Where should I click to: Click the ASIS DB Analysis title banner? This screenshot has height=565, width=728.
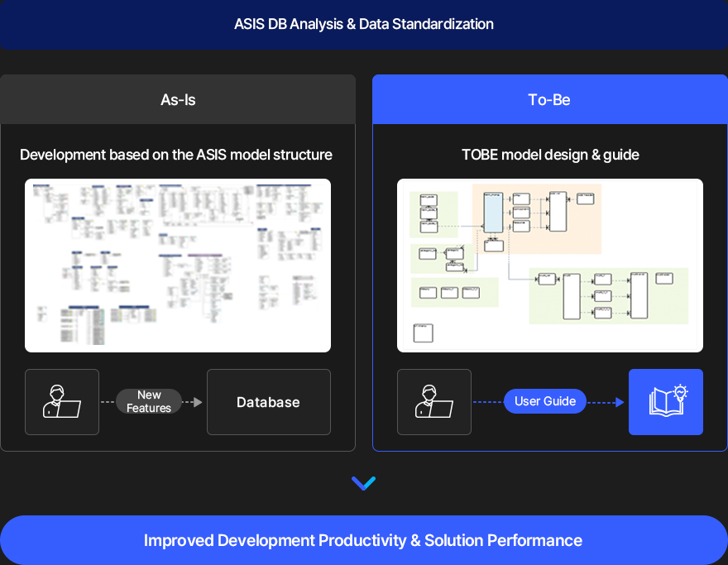tap(363, 24)
